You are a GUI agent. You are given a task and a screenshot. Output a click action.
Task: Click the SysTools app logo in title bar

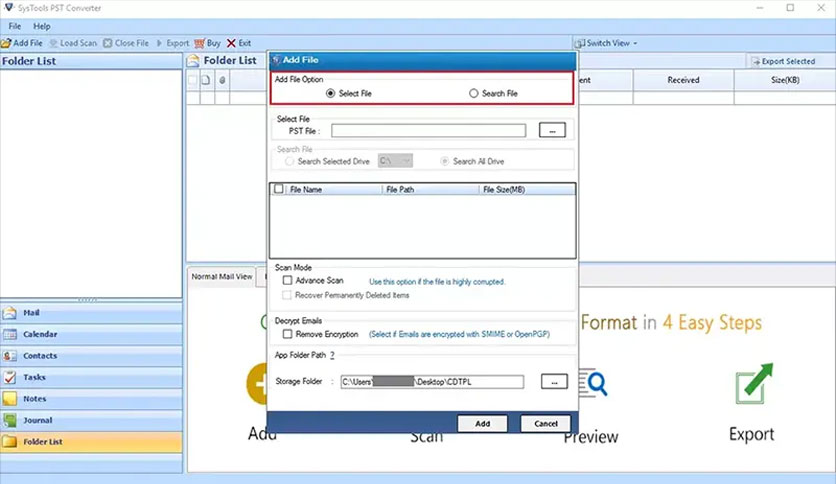click(x=9, y=7)
